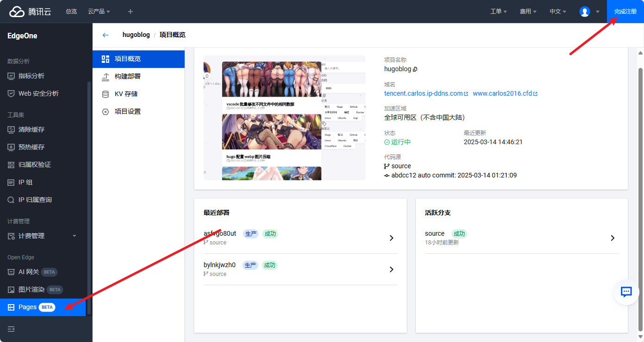The height and width of the screenshot is (342, 644).
Task: Click the plus icon in top bar
Action: (130, 12)
